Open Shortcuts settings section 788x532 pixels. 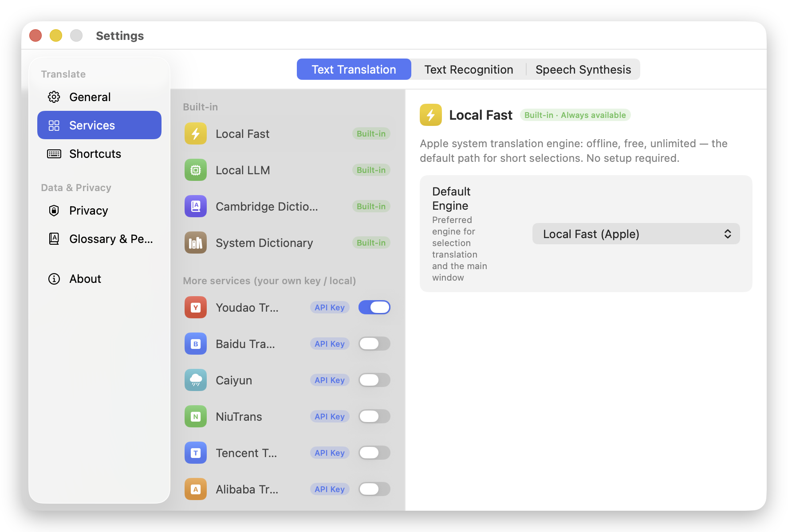(99, 154)
